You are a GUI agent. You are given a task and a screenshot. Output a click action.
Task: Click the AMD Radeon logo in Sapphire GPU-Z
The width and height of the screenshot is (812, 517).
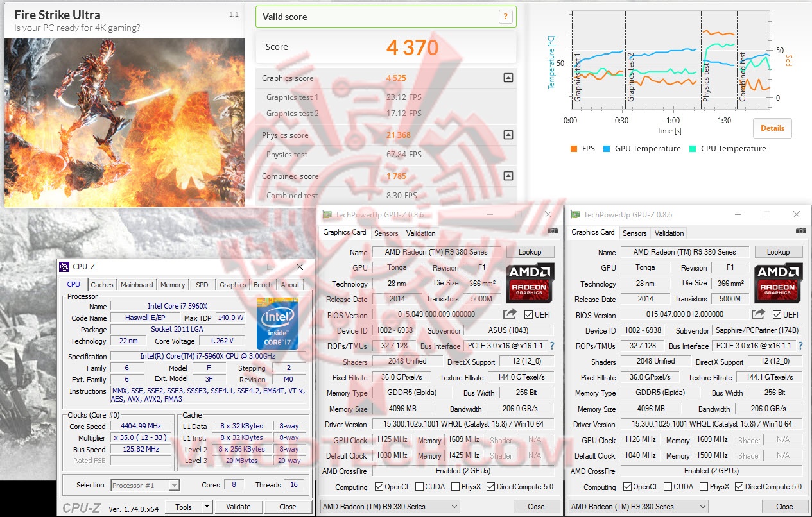(x=779, y=283)
